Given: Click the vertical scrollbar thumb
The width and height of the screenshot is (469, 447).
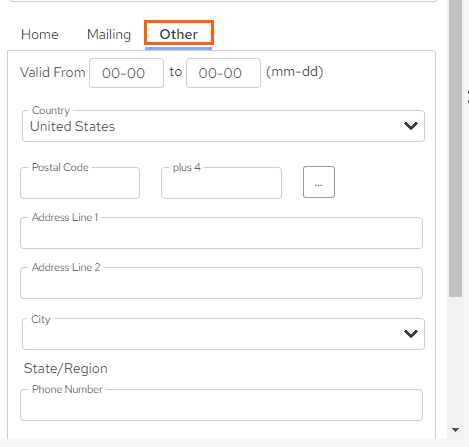Looking at the screenshot, I should 455,147.
